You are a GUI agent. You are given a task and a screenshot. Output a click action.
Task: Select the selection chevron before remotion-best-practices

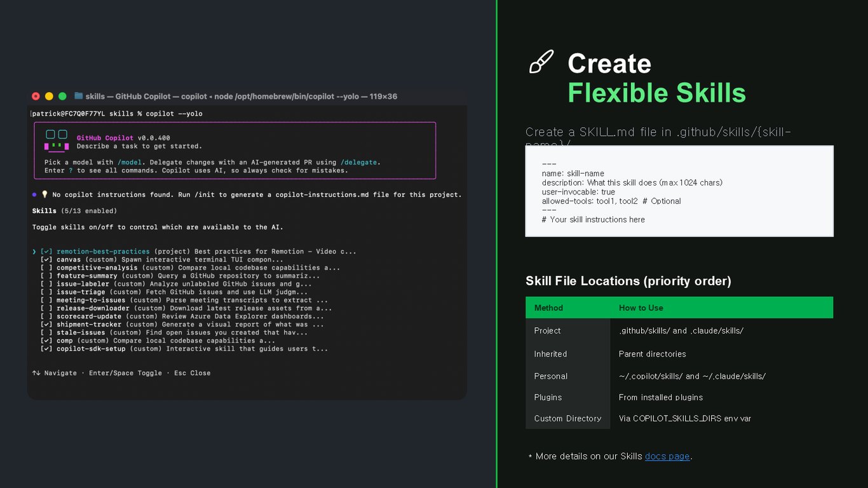click(x=34, y=252)
